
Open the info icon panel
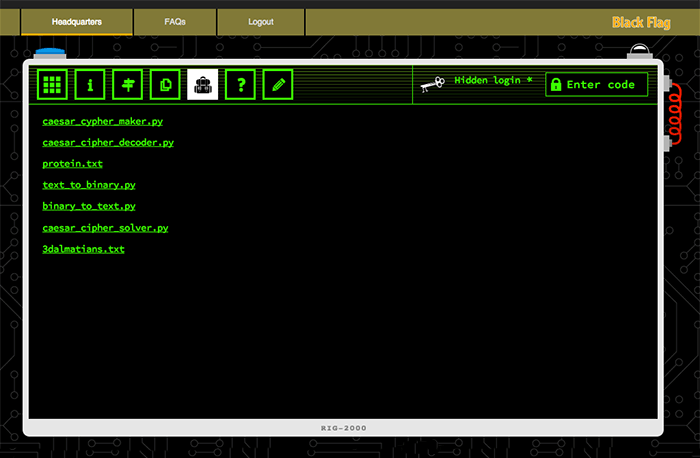[x=90, y=84]
